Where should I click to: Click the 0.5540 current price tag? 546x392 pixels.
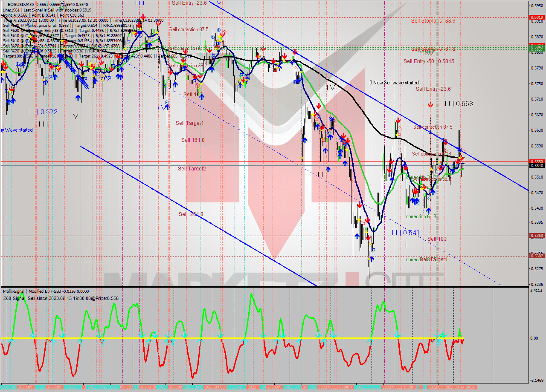537,165
